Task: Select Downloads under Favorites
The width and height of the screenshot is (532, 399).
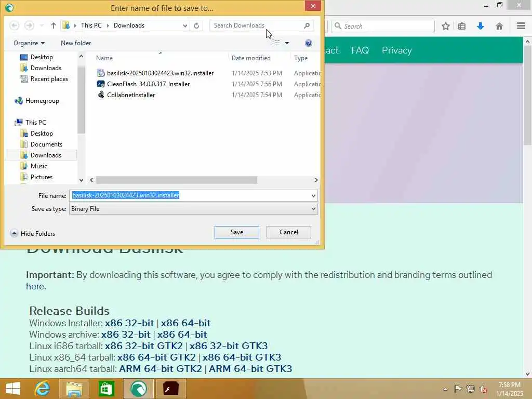Action: 41,68
